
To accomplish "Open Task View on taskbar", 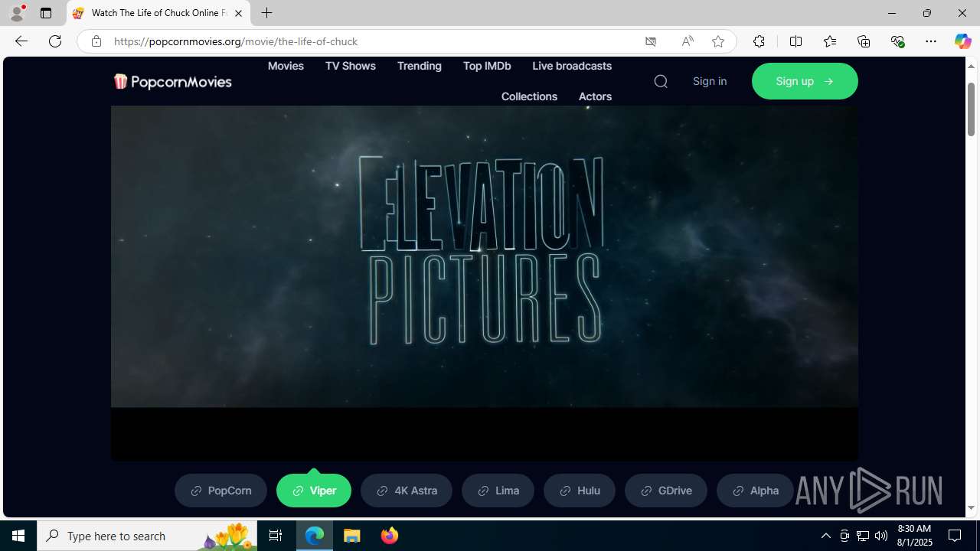I will [276, 536].
